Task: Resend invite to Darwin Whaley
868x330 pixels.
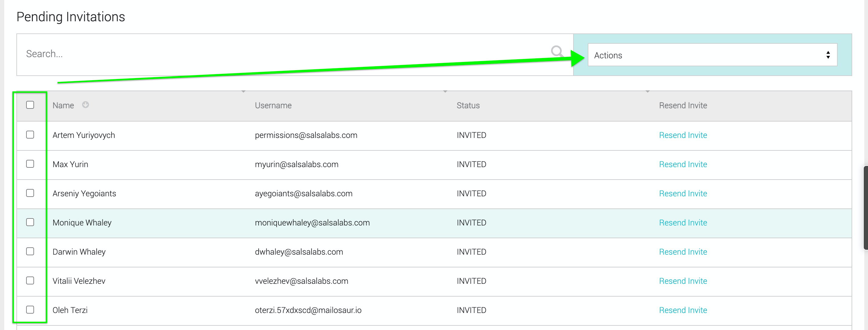Action: [x=683, y=252]
